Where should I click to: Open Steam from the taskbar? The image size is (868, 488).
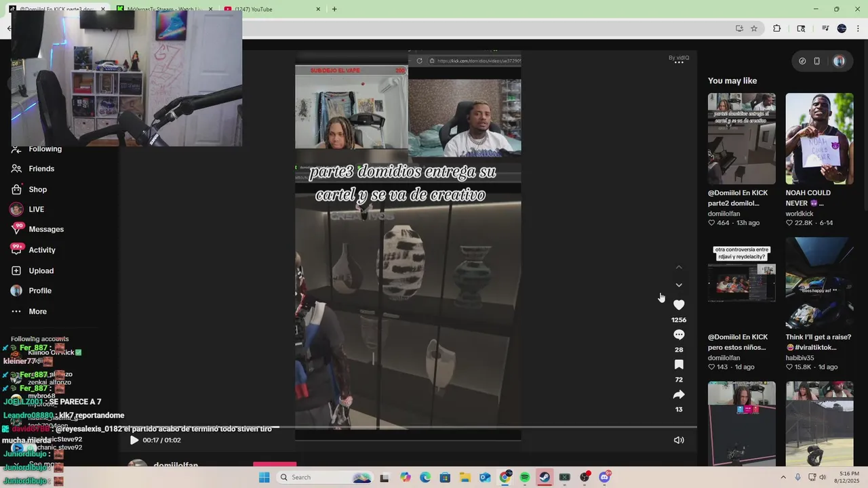click(x=545, y=477)
